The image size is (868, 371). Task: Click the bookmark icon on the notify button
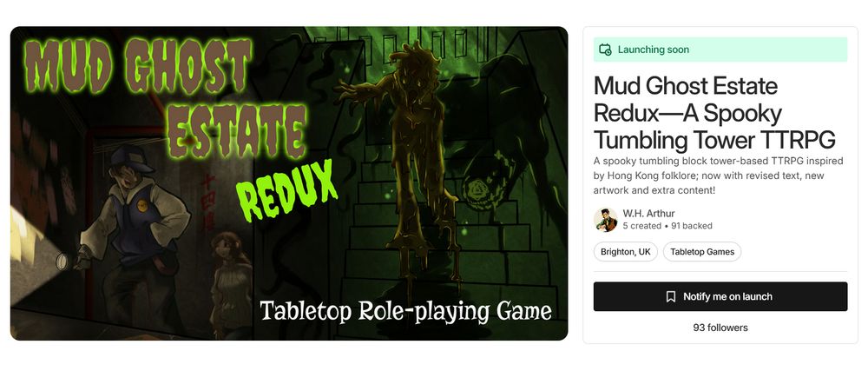[x=670, y=297]
